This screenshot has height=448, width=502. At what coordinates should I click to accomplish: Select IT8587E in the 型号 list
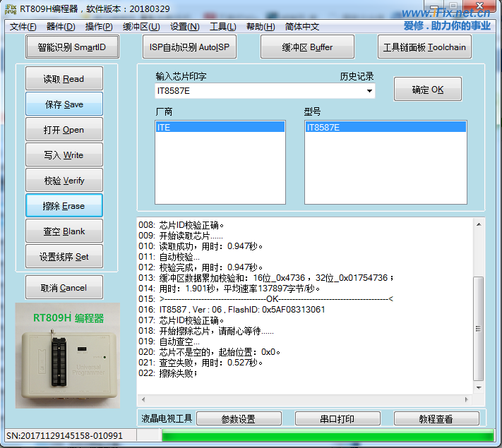click(x=386, y=127)
